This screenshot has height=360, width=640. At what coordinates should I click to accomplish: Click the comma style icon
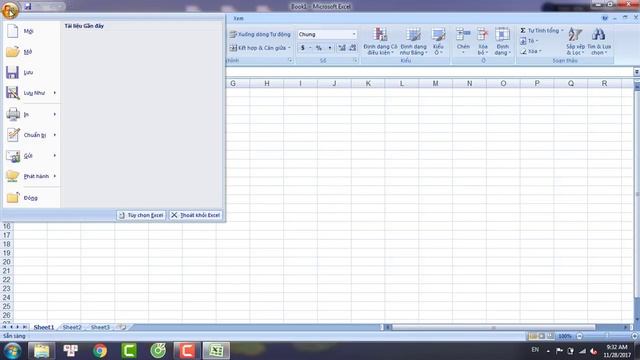click(x=330, y=48)
